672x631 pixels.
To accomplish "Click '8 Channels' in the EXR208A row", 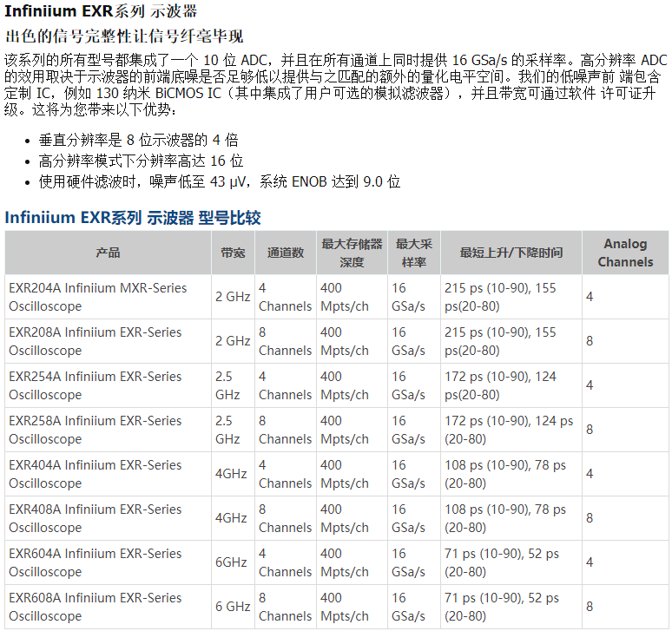I will tap(285, 341).
